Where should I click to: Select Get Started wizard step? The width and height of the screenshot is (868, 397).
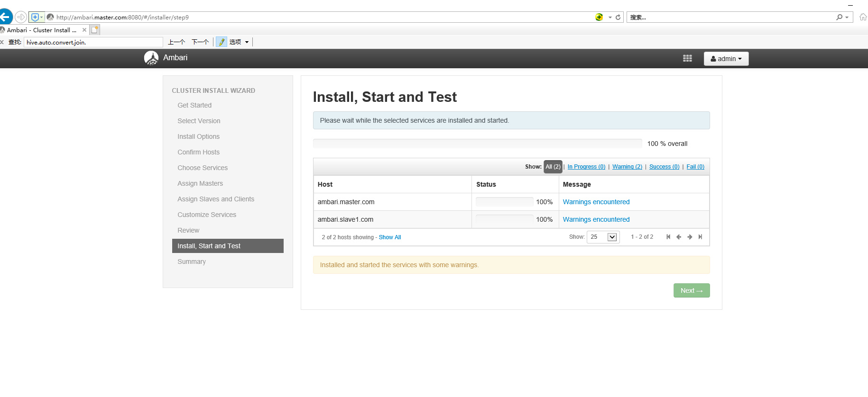[194, 105]
